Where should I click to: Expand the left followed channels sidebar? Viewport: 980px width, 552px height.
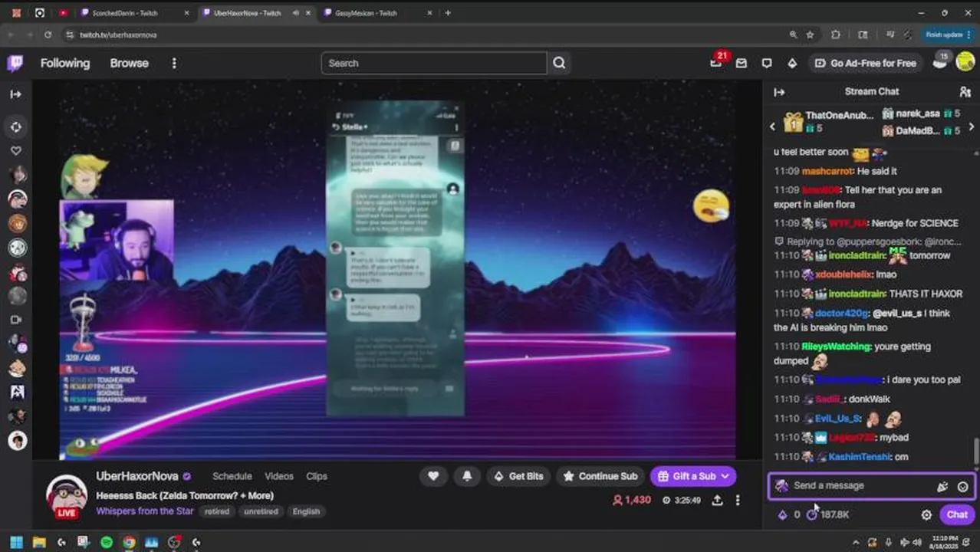click(15, 94)
